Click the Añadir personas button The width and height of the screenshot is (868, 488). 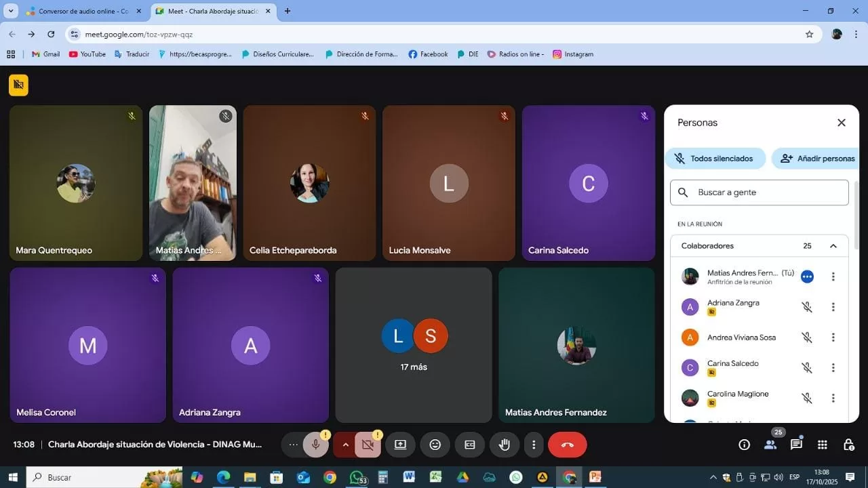click(x=817, y=159)
